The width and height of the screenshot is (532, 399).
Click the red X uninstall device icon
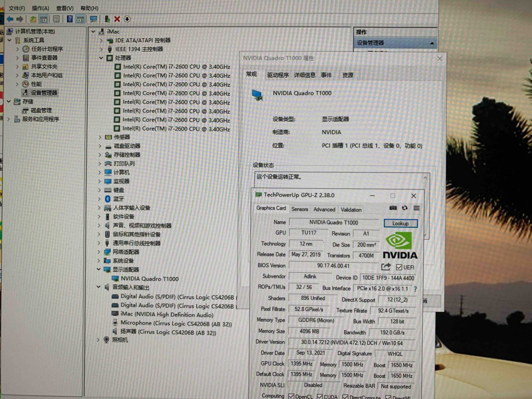click(117, 19)
